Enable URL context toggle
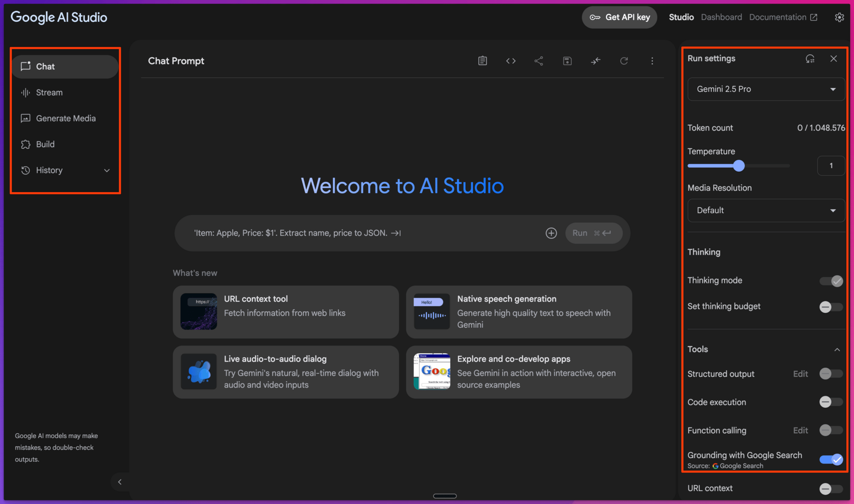The height and width of the screenshot is (504, 854). pos(831,488)
